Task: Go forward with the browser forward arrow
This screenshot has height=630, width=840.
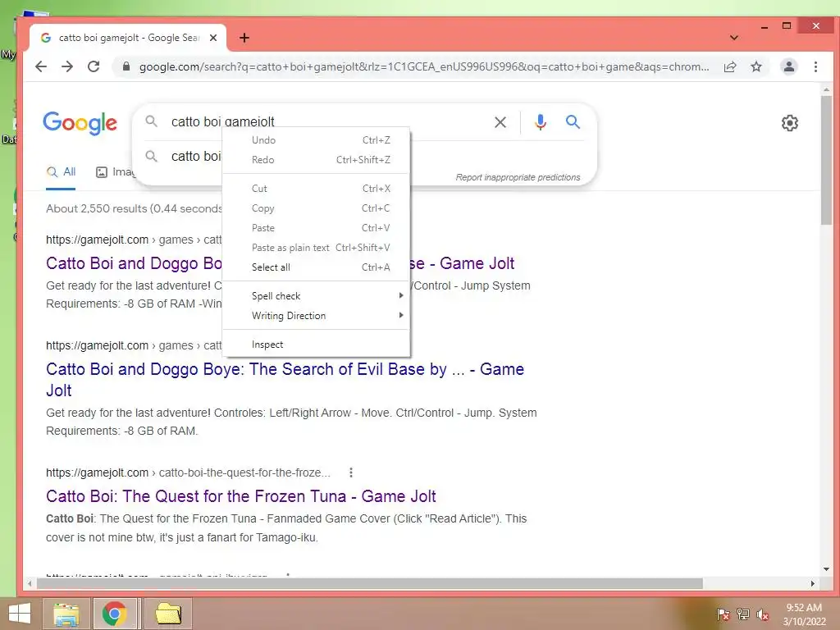Action: point(67,66)
